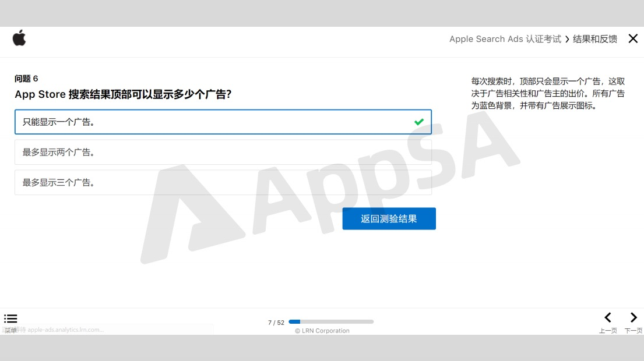The image size is (644, 361).
Task: Go to the next page arrow
Action: pyautogui.click(x=634, y=317)
